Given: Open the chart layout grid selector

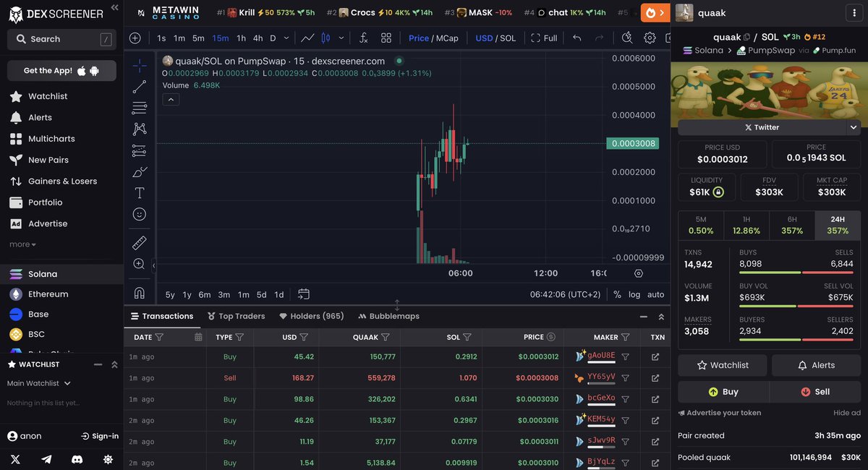Looking at the screenshot, I should pyautogui.click(x=386, y=38).
